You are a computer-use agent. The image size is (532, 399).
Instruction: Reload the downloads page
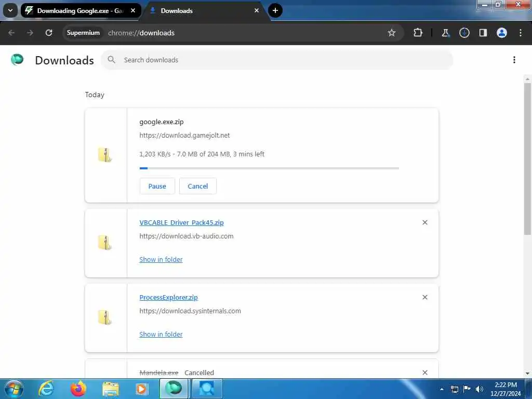[x=49, y=33]
